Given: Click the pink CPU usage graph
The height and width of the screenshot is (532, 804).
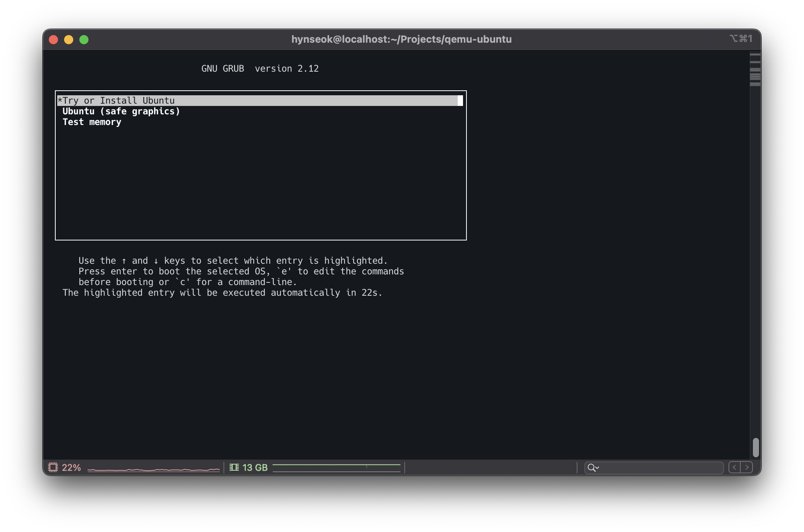Looking at the screenshot, I should [153, 469].
